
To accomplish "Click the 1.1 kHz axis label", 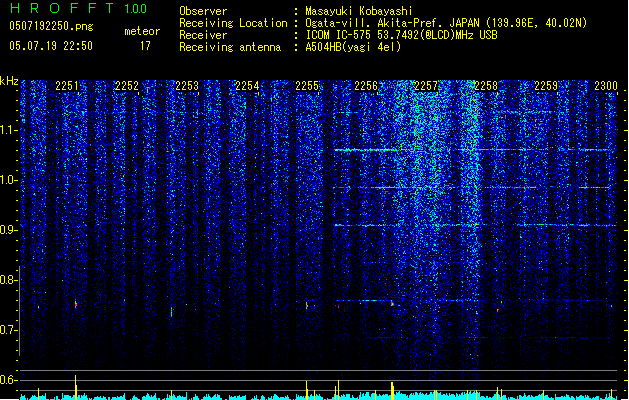I will (9, 130).
